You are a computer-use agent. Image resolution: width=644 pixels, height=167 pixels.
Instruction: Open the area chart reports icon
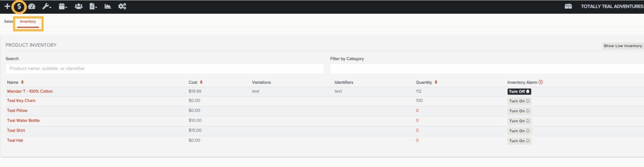108,6
